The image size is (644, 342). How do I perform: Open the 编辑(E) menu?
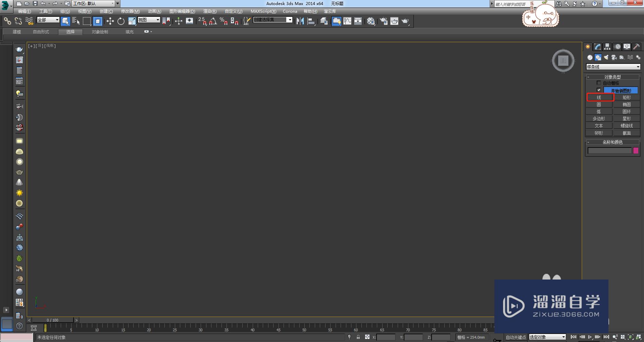pyautogui.click(x=24, y=11)
